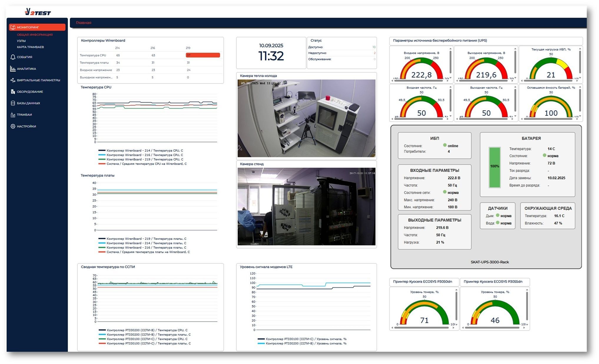Click the Virtual Parameters icon

point(13,80)
